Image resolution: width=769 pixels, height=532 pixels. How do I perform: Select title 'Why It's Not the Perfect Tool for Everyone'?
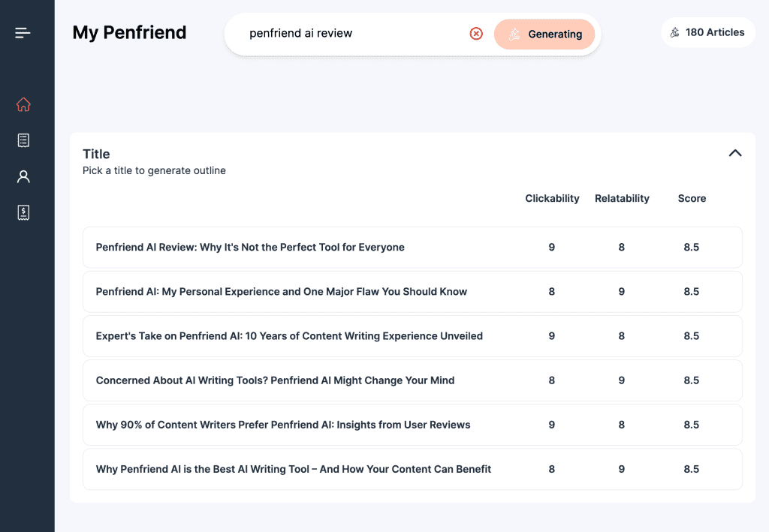(x=412, y=248)
